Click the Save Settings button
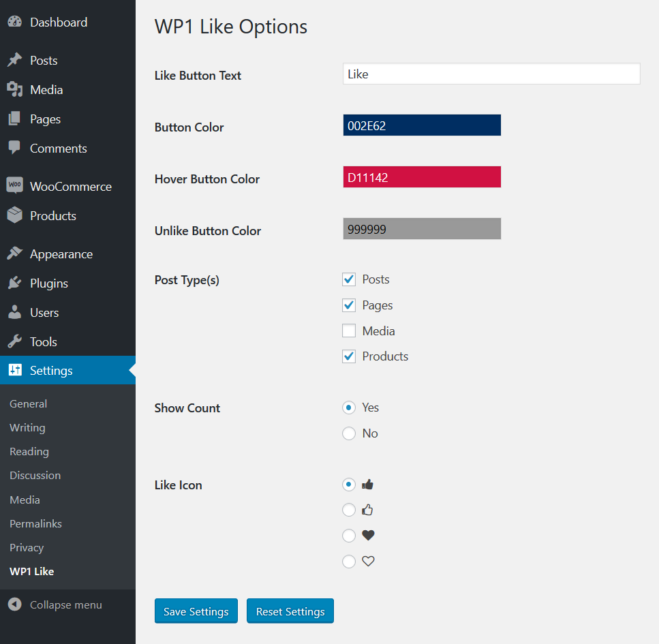The image size is (659, 644). pos(196,611)
